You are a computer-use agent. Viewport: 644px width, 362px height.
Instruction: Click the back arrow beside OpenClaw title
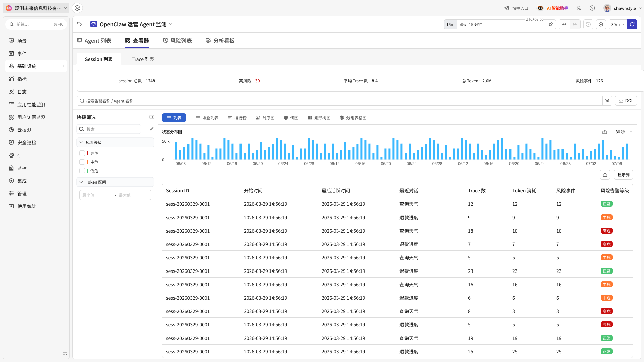(x=79, y=24)
